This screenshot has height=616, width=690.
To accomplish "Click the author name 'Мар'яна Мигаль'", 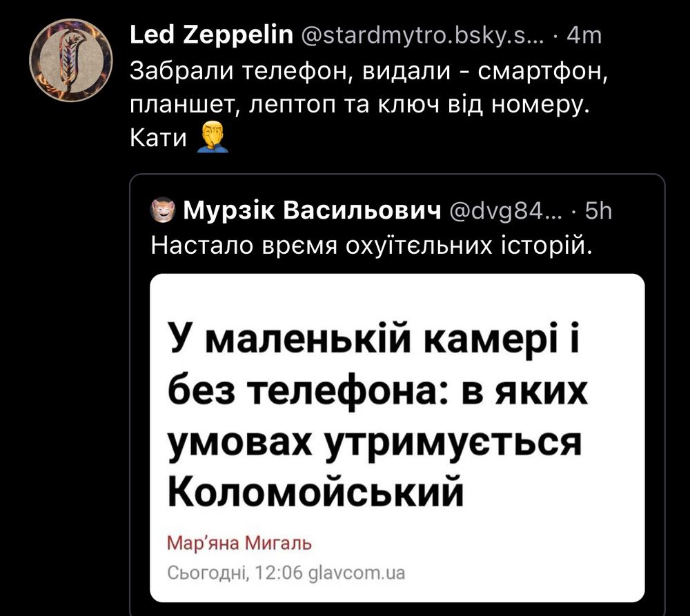I will point(240,543).
